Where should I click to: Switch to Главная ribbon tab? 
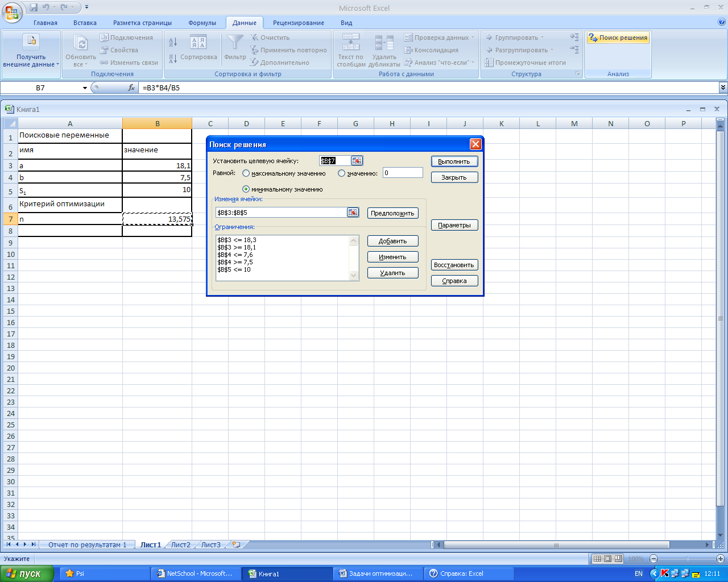point(45,23)
